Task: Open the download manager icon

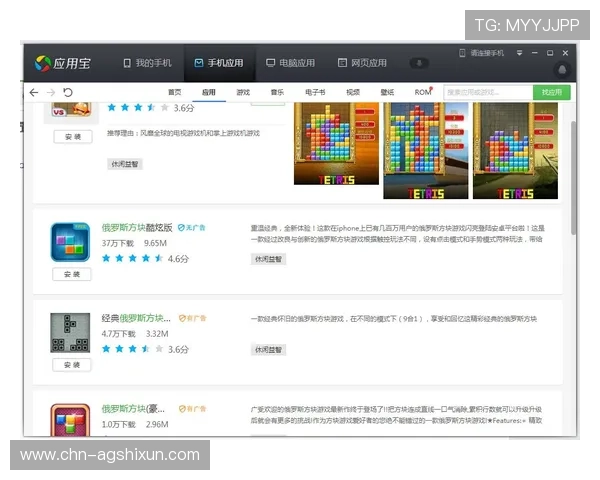Action: point(419,63)
